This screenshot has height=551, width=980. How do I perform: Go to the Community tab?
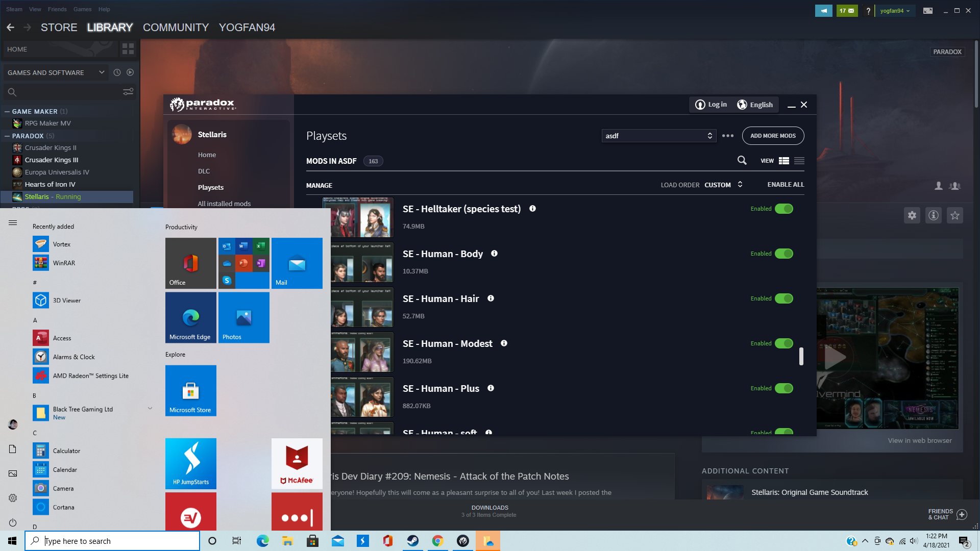point(176,28)
